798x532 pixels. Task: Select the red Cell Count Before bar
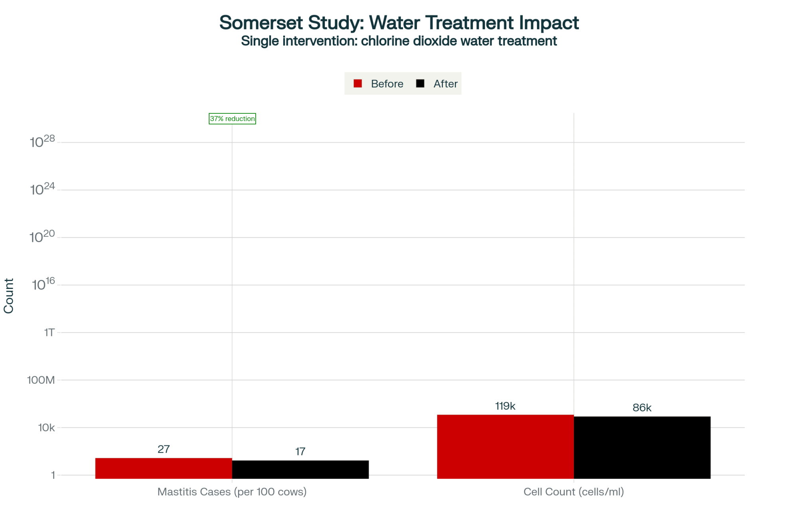pyautogui.click(x=505, y=446)
